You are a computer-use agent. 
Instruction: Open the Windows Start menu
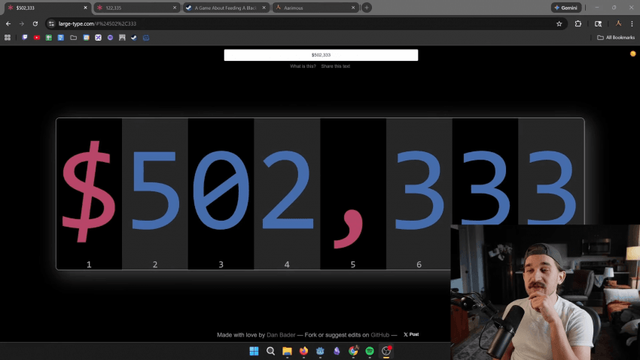(254, 351)
